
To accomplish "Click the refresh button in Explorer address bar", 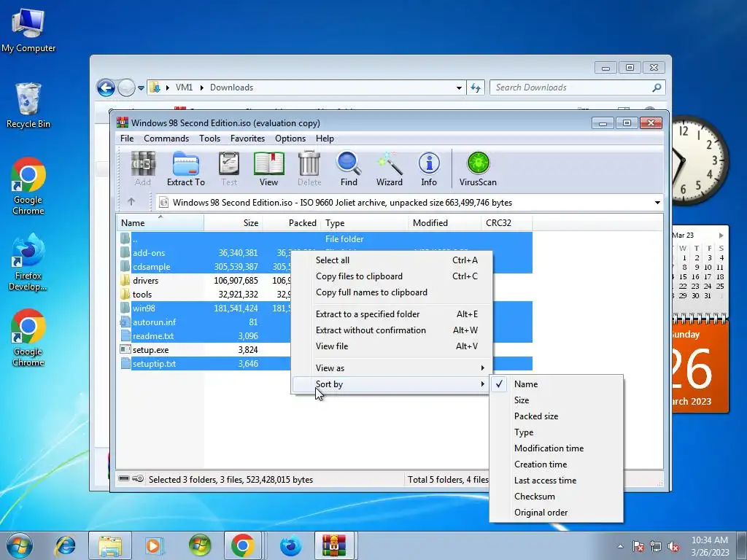I will point(476,87).
